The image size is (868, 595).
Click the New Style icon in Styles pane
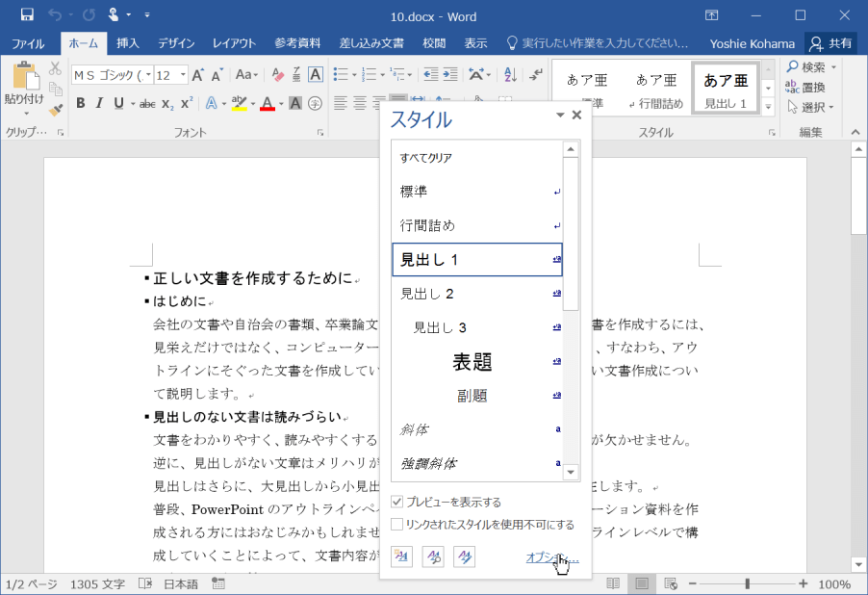pyautogui.click(x=401, y=556)
